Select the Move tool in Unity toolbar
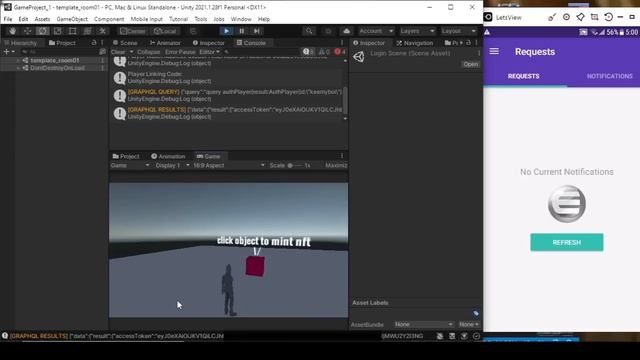The height and width of the screenshot is (360, 640). tap(27, 31)
